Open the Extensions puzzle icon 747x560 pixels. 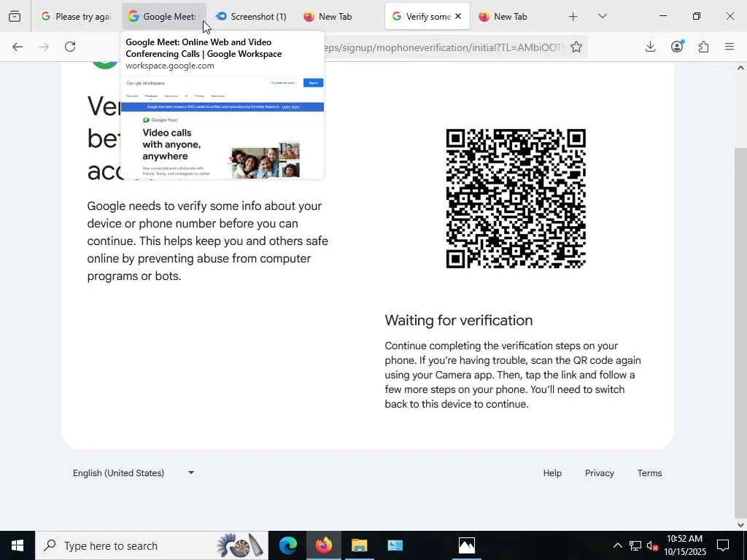pos(703,47)
